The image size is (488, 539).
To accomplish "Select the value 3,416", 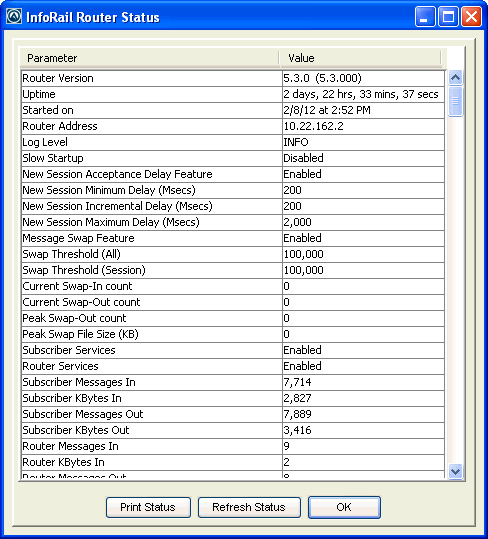I will pyautogui.click(x=363, y=430).
